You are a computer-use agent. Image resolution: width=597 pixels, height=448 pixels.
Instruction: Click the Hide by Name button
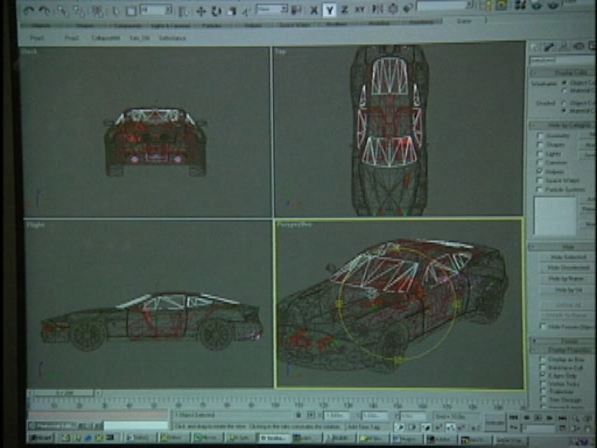pyautogui.click(x=567, y=279)
